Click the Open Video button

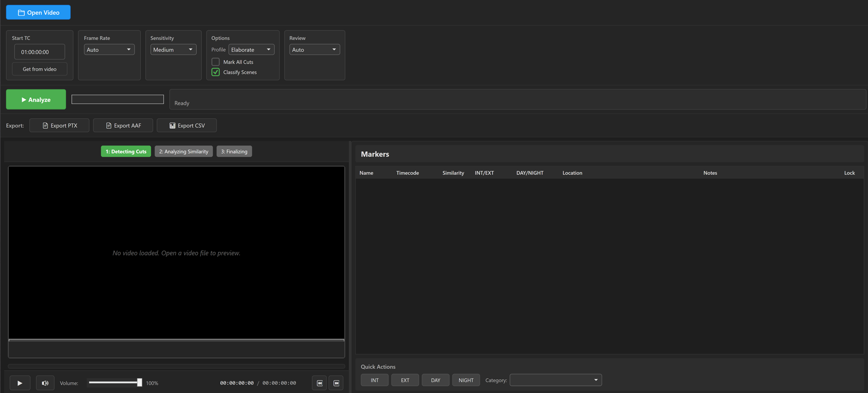coord(38,12)
